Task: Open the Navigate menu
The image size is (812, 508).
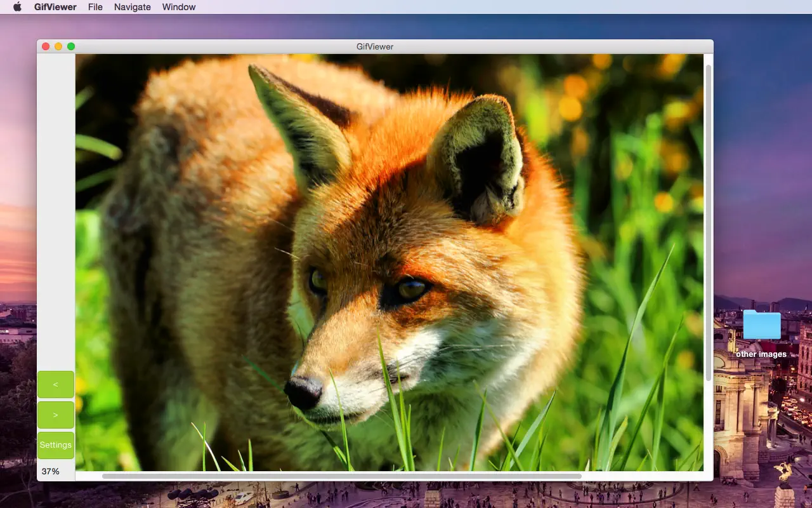Action: coord(132,7)
